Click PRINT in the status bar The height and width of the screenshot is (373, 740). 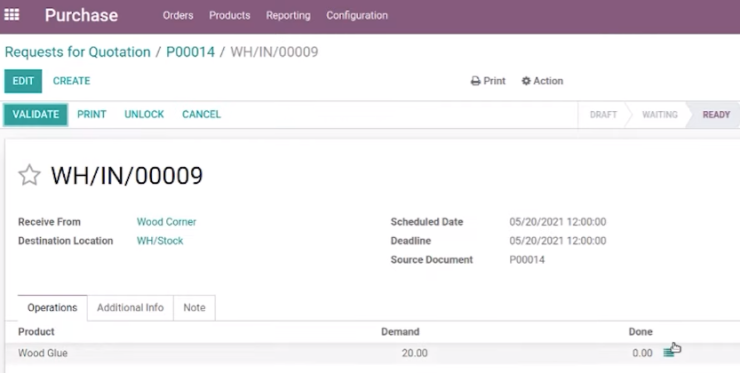click(x=92, y=115)
